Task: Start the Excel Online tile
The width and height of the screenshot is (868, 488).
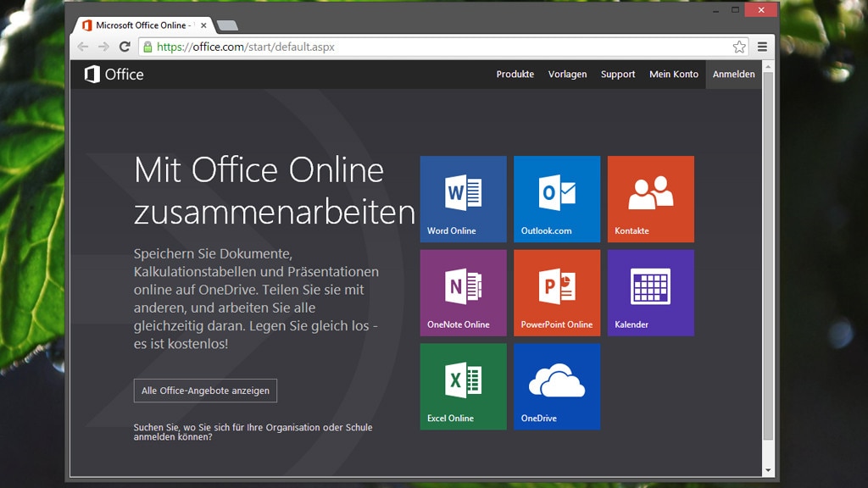Action: (x=463, y=386)
